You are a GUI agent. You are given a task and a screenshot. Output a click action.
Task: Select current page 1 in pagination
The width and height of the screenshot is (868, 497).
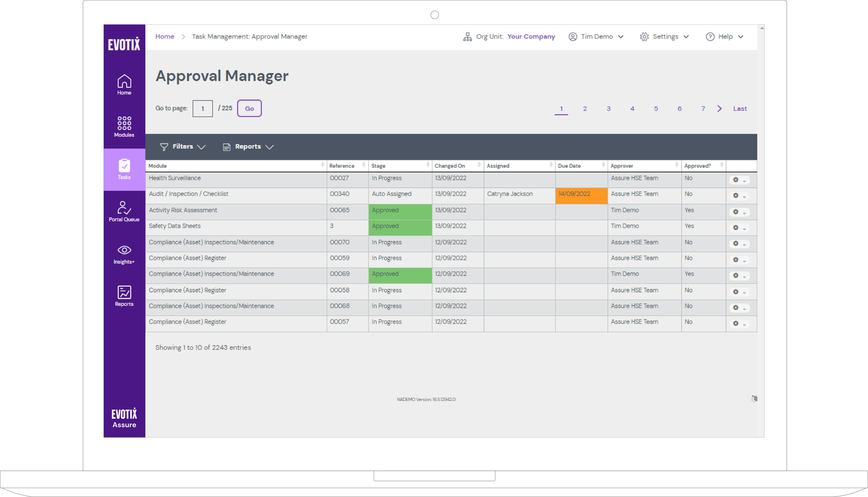tap(561, 109)
